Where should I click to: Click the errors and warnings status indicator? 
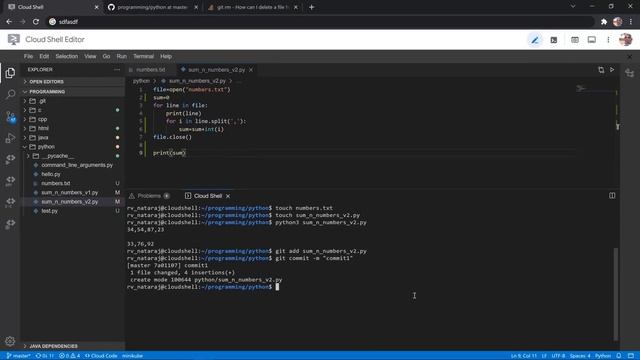click(x=69, y=356)
